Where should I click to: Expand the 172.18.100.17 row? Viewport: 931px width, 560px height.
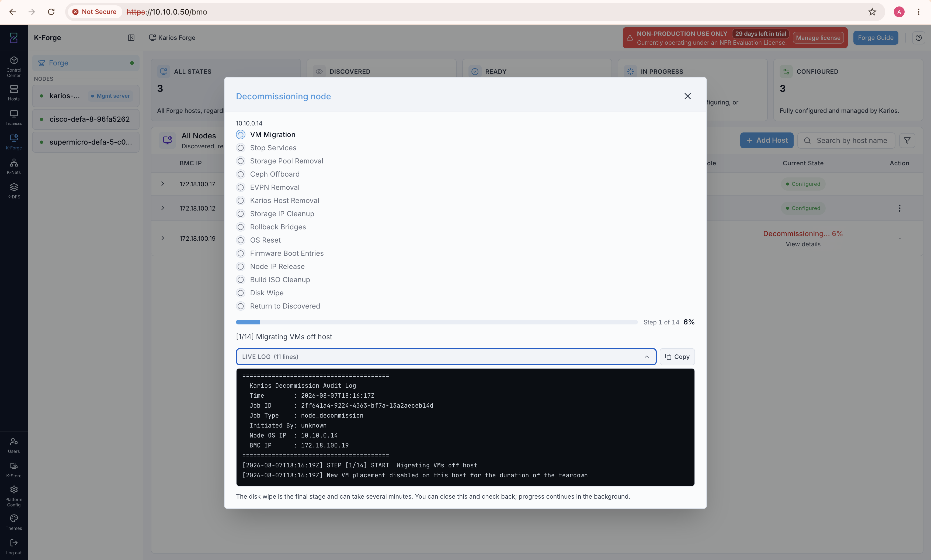click(163, 184)
